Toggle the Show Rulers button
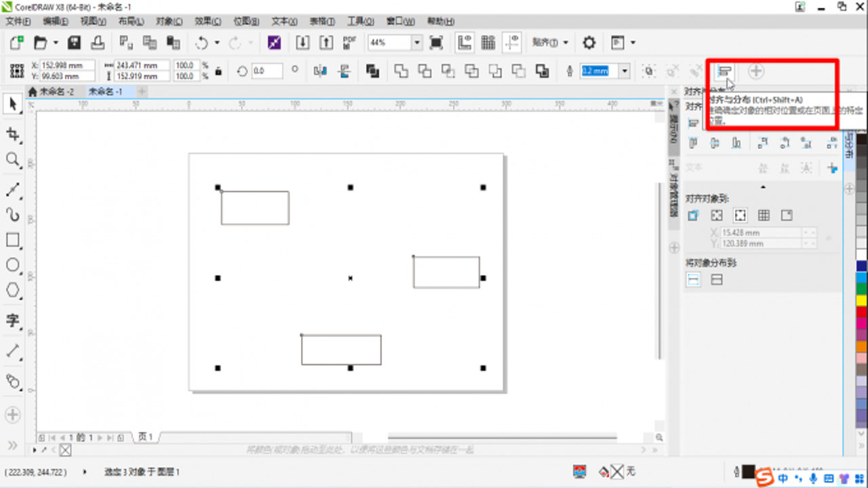 465,43
